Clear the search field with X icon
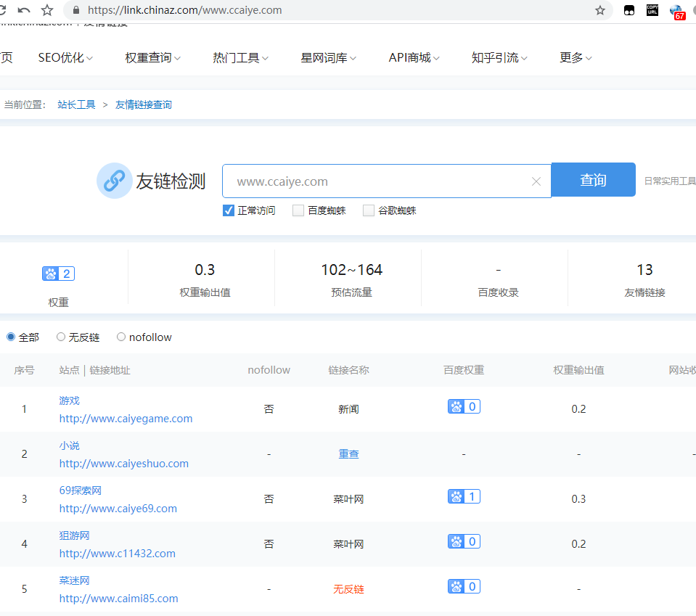 click(536, 181)
